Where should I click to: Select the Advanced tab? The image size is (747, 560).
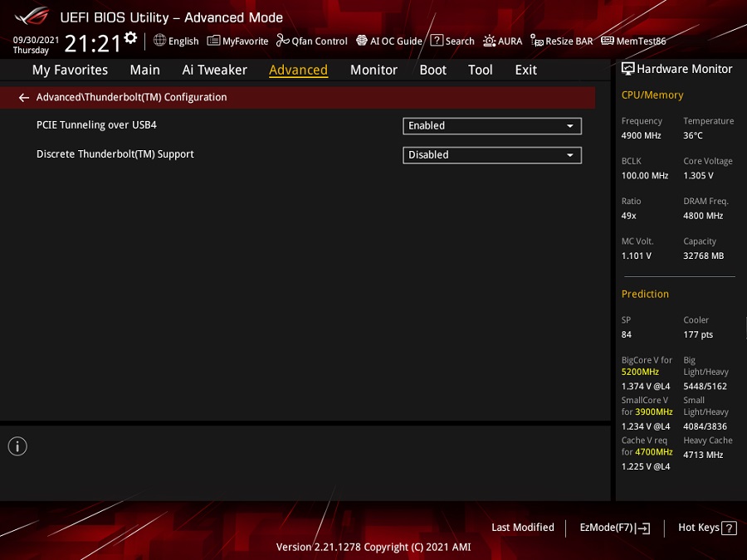(298, 70)
